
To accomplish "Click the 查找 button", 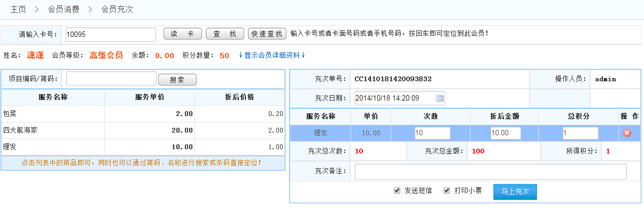I will point(225,34).
